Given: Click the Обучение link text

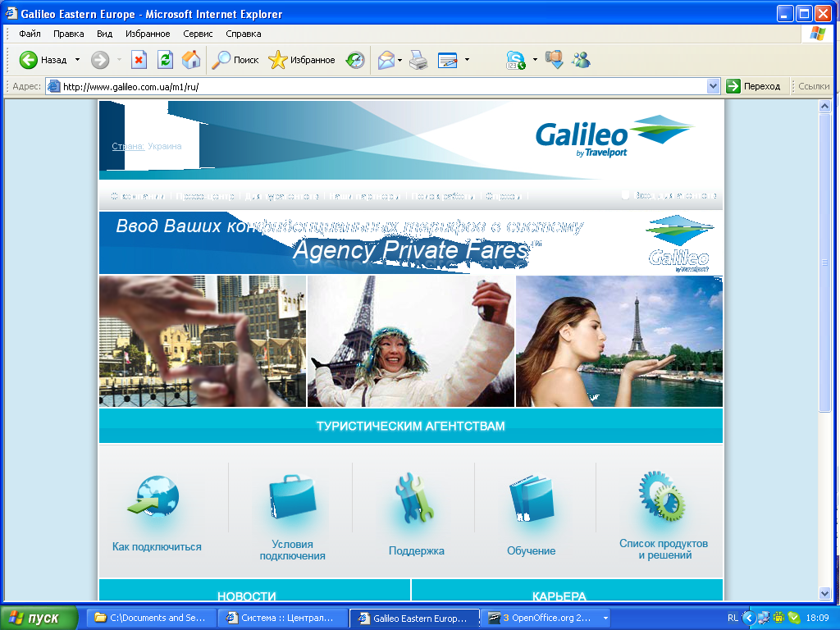Looking at the screenshot, I should 531,550.
